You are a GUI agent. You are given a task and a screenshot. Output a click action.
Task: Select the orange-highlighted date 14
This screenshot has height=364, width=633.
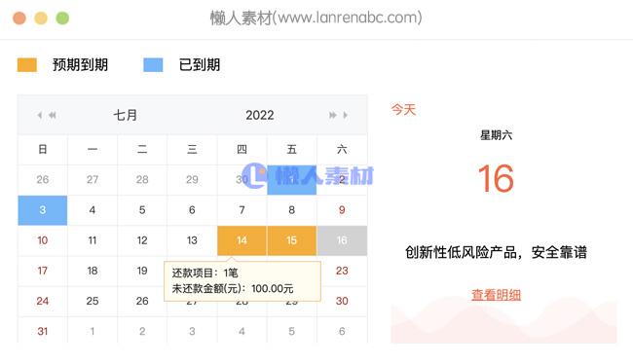(242, 240)
